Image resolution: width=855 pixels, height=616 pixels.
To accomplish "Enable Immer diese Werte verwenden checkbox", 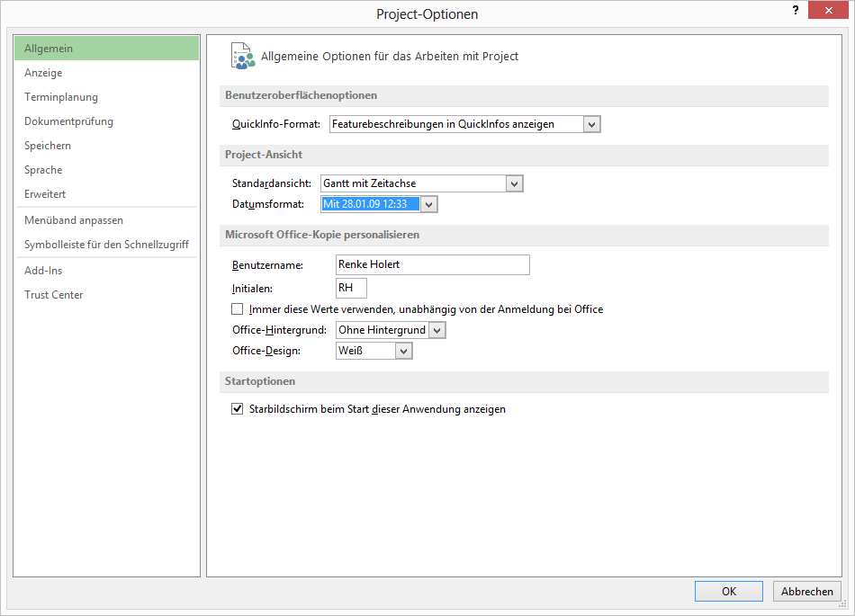I will 238,309.
